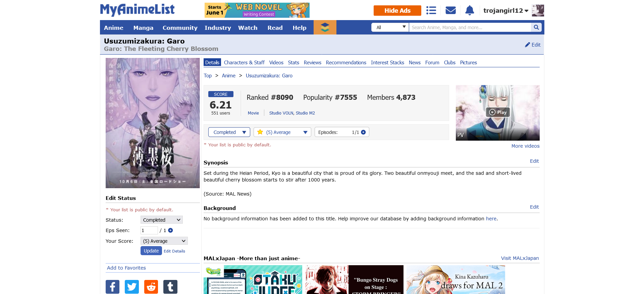Open the Community menu
Screen dimensions: 644x294
(x=180, y=28)
